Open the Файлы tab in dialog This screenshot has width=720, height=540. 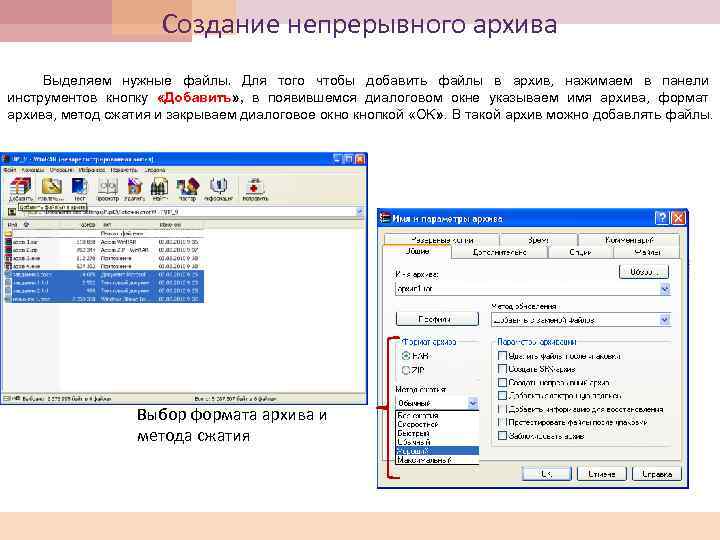tap(647, 252)
